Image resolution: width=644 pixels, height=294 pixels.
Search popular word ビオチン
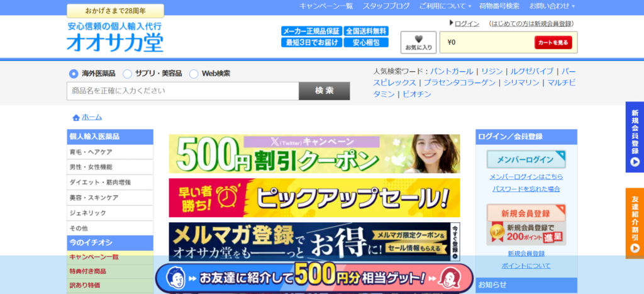417,94
